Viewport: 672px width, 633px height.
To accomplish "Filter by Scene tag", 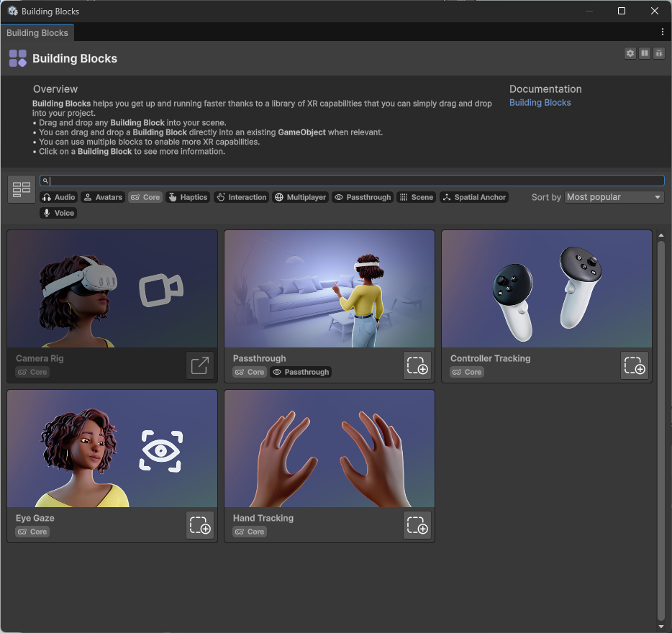I will pos(416,197).
